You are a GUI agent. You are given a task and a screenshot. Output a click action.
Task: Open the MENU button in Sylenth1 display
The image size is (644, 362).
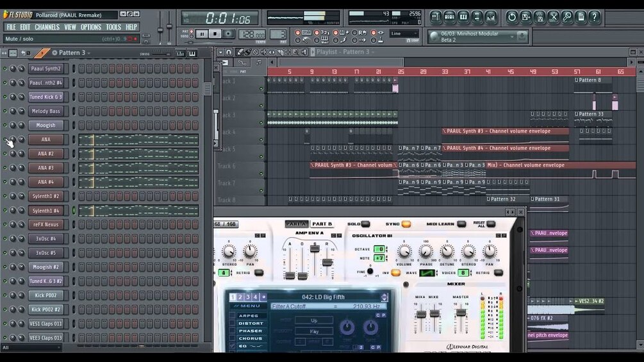247,306
